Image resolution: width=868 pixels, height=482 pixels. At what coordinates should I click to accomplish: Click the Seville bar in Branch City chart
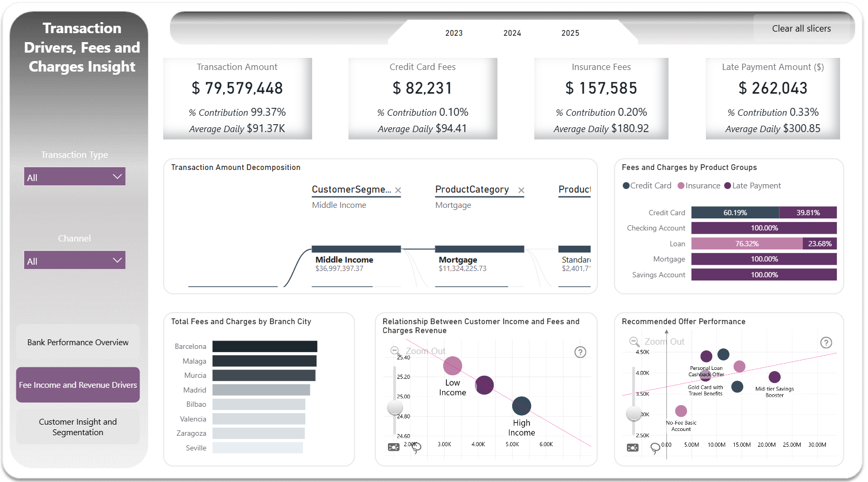point(257,448)
